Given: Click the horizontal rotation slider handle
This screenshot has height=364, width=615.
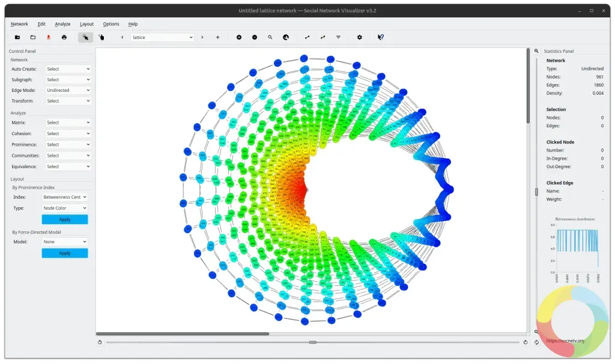Looking at the screenshot, I should pyautogui.click(x=312, y=342).
